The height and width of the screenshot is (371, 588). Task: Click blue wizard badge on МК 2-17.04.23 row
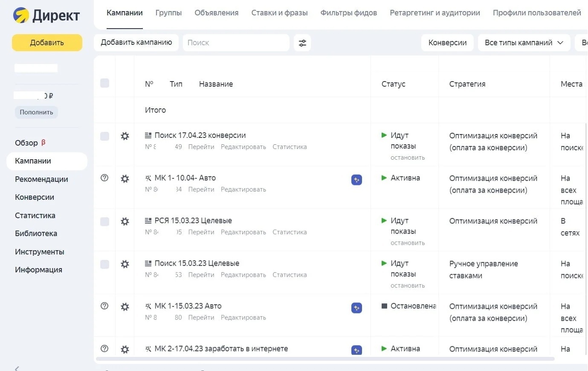point(356,350)
